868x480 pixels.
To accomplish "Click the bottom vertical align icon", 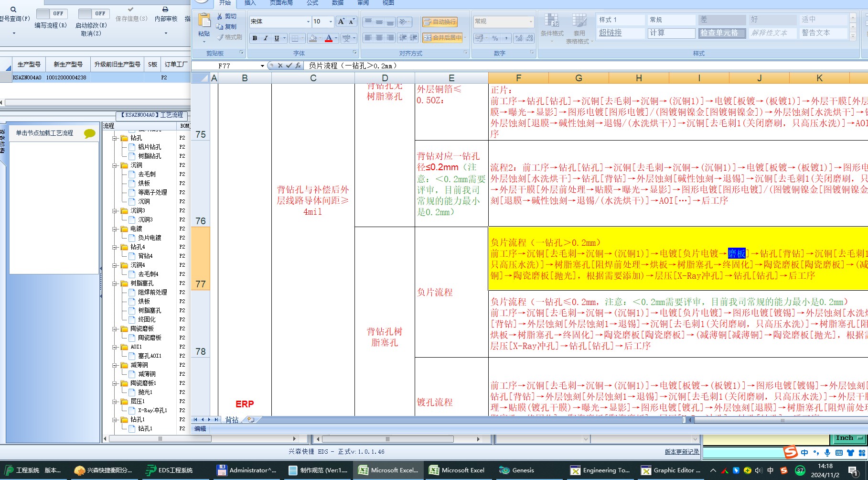I will pos(390,22).
